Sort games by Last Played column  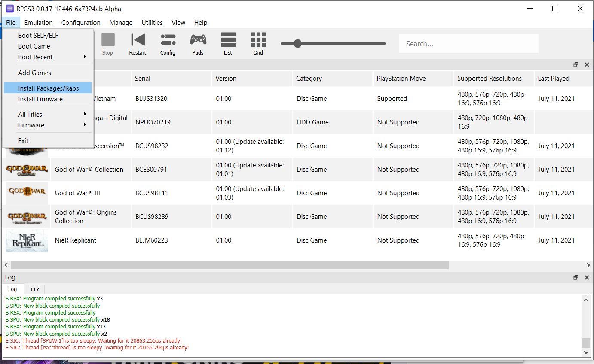[x=554, y=79]
